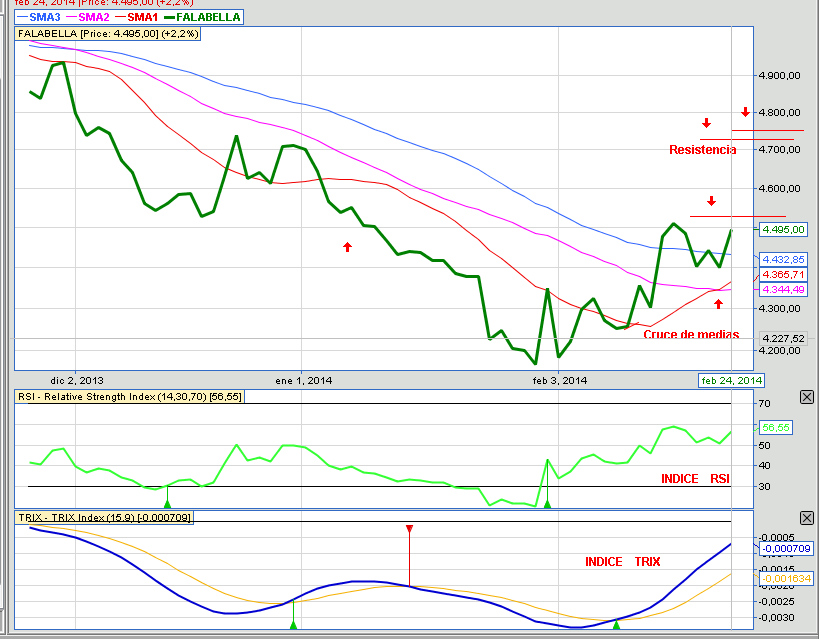This screenshot has width=819, height=639.
Task: Click the -0,001634 TRIX signal tag
Action: tap(786, 578)
